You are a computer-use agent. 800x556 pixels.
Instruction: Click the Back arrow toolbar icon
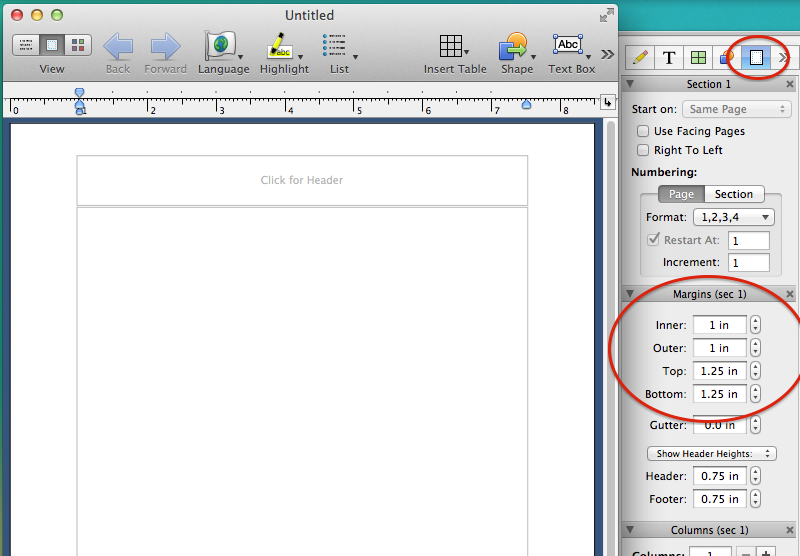click(x=118, y=47)
